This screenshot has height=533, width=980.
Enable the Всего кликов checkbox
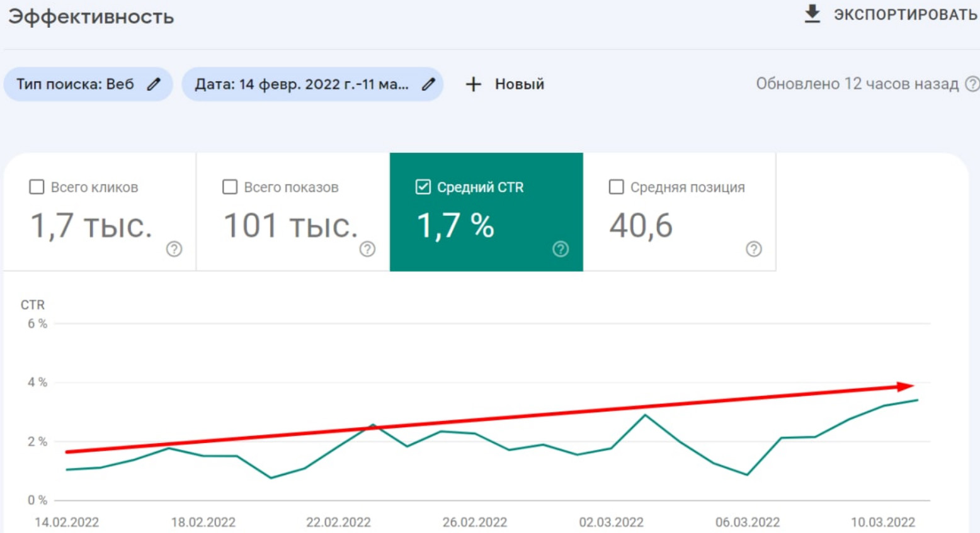(x=37, y=187)
